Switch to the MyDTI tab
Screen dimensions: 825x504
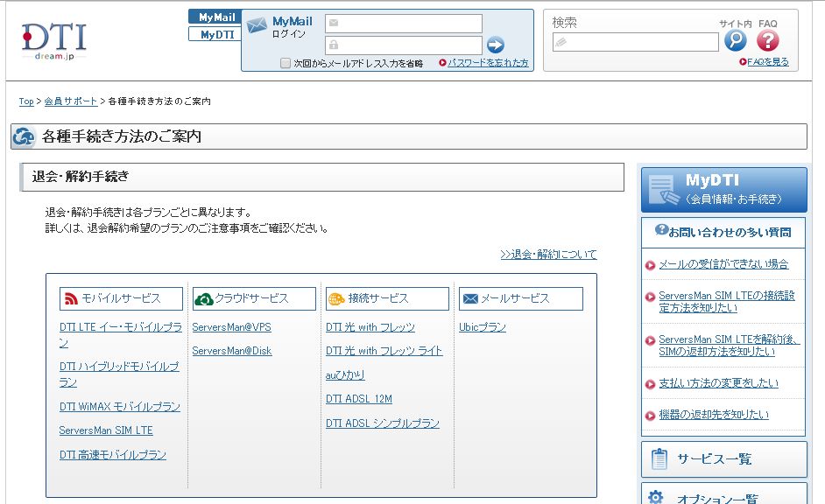[215, 35]
